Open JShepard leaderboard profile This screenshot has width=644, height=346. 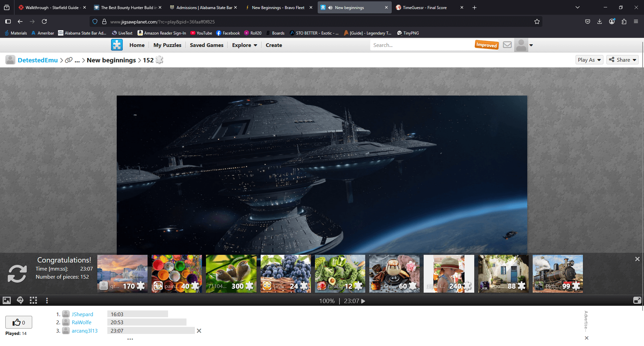82,314
